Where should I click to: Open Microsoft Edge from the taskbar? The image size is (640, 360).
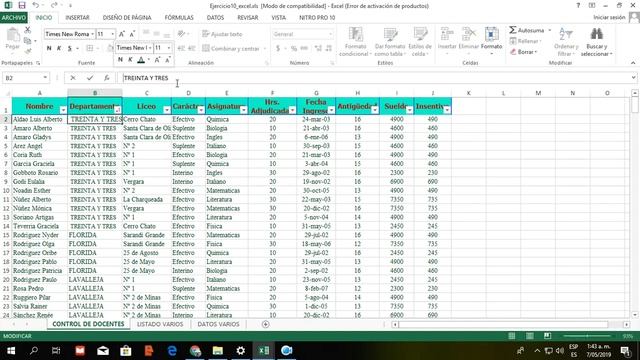click(172, 351)
